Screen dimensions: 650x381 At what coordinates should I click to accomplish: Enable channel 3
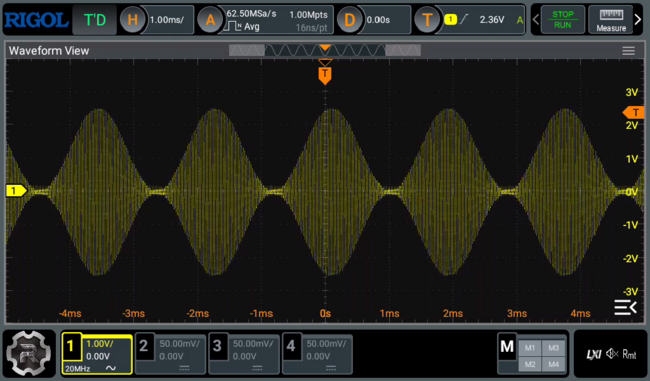(217, 346)
